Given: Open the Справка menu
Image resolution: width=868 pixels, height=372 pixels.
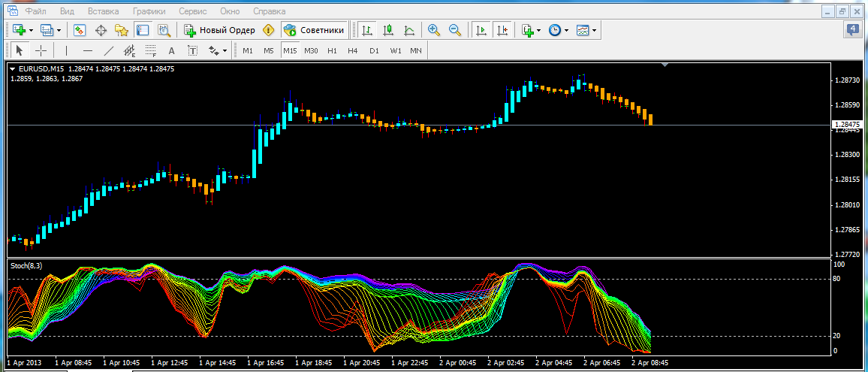Looking at the screenshot, I should (x=269, y=11).
